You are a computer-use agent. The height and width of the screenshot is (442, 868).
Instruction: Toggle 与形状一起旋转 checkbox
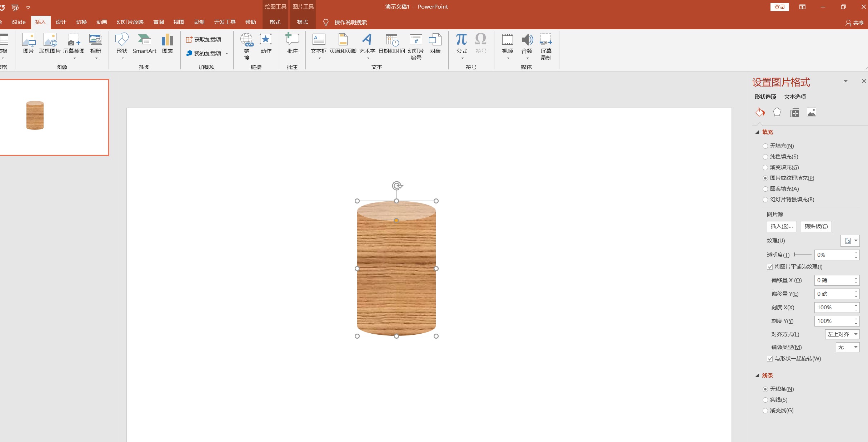[x=770, y=359]
